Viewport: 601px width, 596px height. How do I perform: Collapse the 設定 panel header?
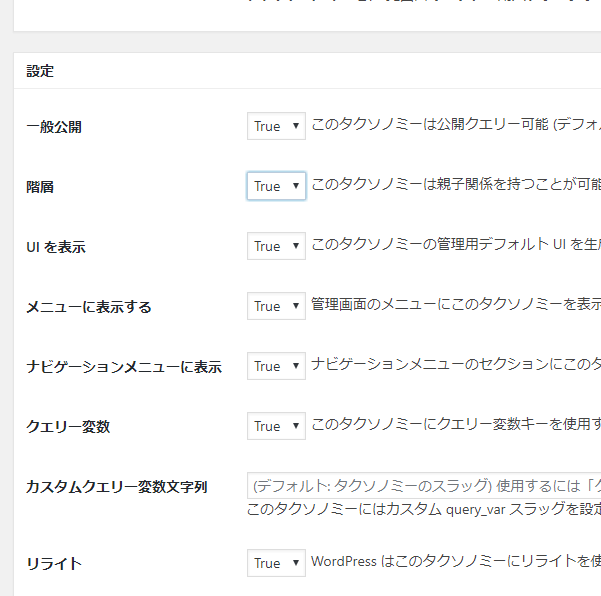(x=300, y=71)
